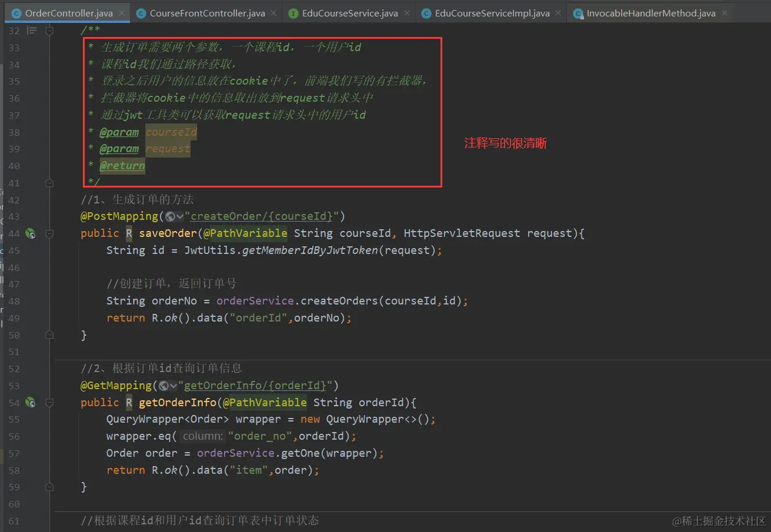Open the globe URL dropdown in @GetMapping
Image resolution: width=771 pixels, height=532 pixels.
pyautogui.click(x=168, y=386)
